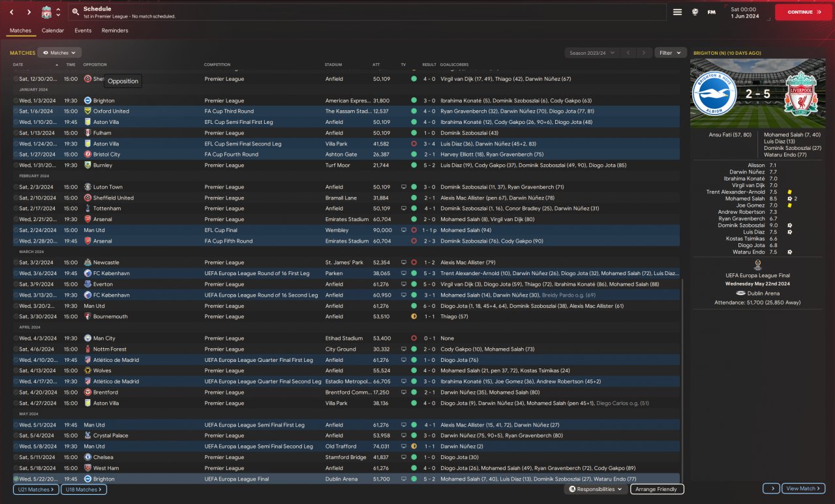This screenshot has height=504, width=835.
Task: Open the Responsibilities dropdown
Action: pyautogui.click(x=596, y=489)
